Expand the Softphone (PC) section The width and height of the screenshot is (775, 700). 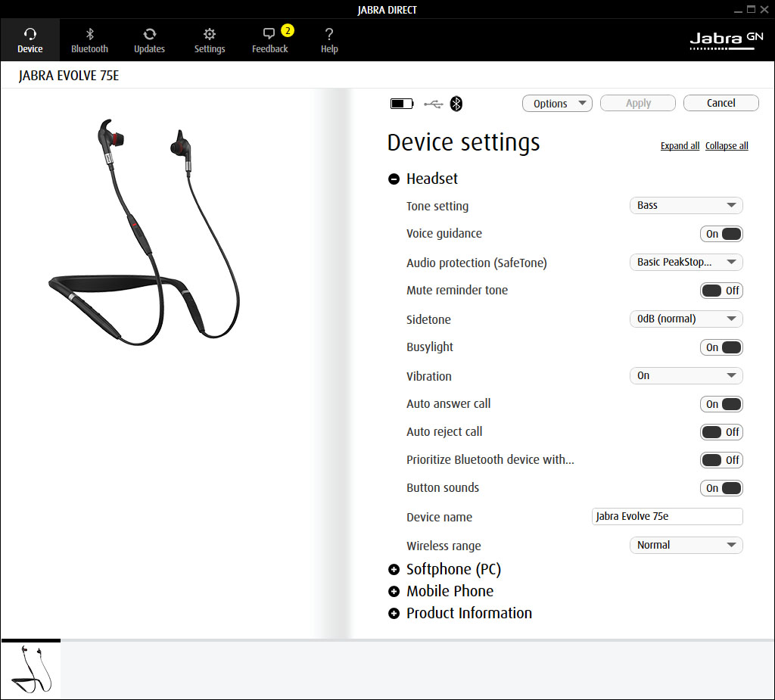(x=394, y=570)
